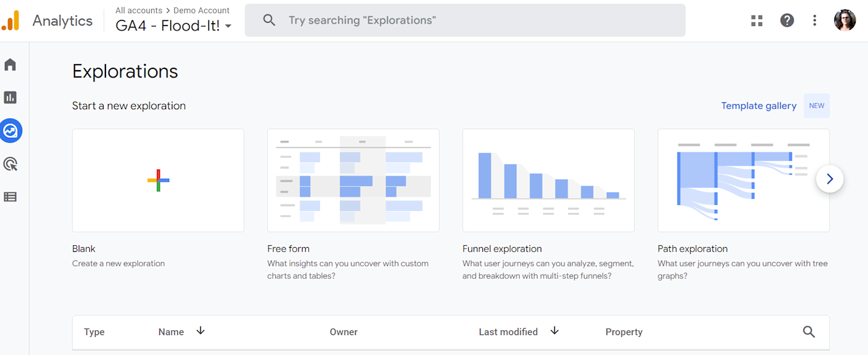Show next templates with right chevron

tap(830, 179)
